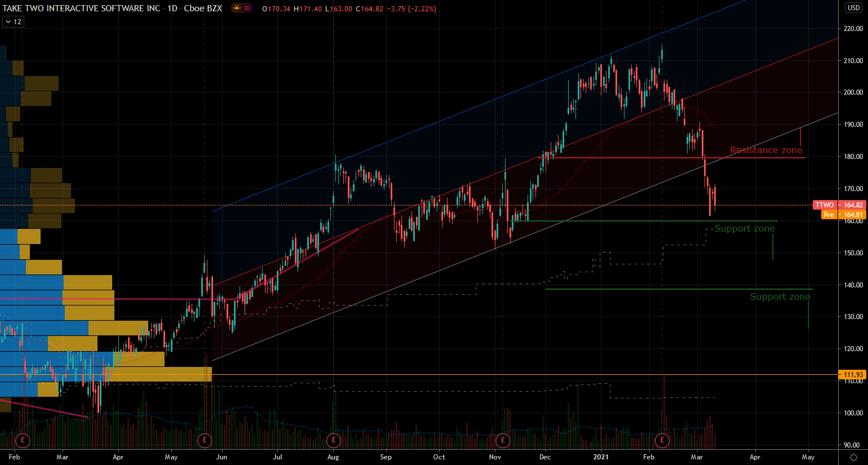Image resolution: width=868 pixels, height=465 pixels.
Task: Open the earnings marker for August 2020
Action: click(x=334, y=440)
